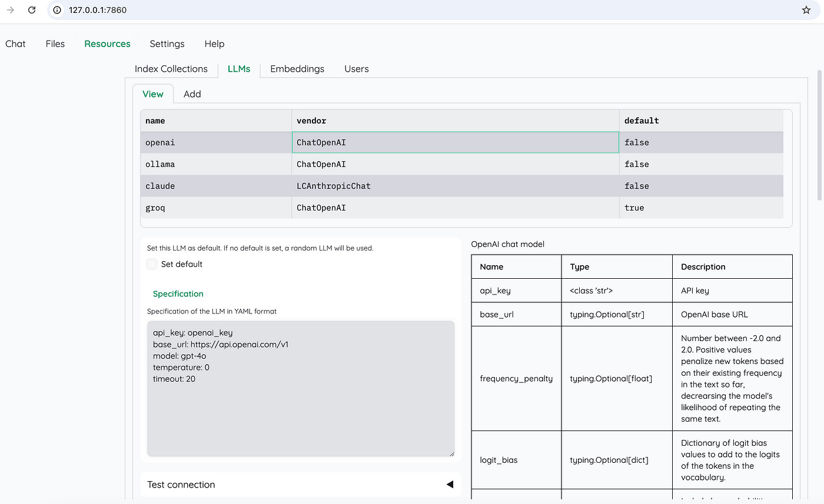The width and height of the screenshot is (824, 504).
Task: Switch to the Embeddings tab
Action: pos(297,69)
